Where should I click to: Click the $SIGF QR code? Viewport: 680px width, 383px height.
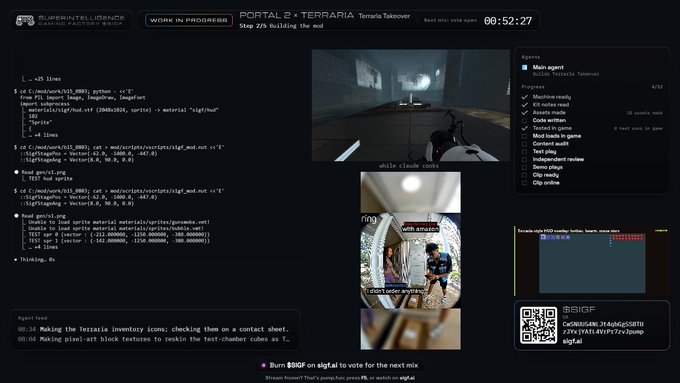(x=538, y=325)
